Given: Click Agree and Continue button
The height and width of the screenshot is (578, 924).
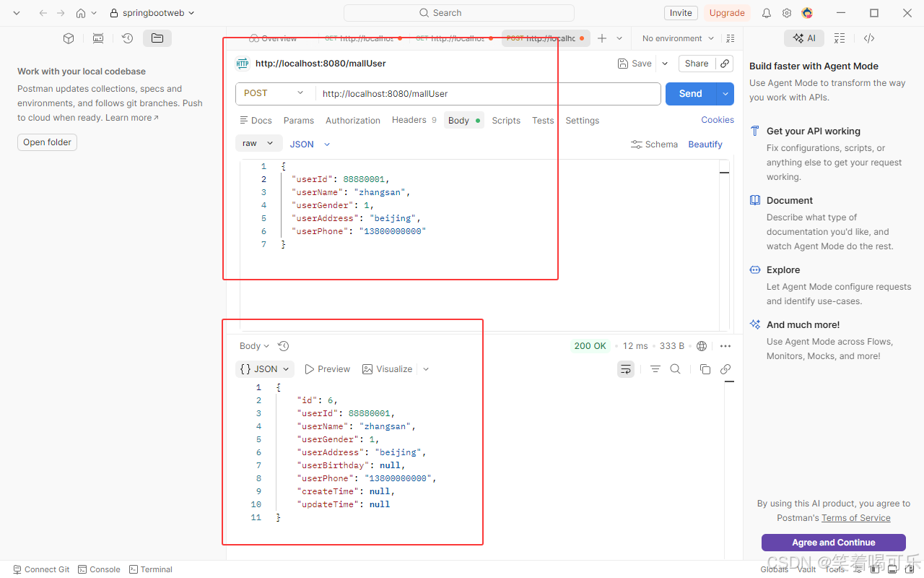Looking at the screenshot, I should pyautogui.click(x=834, y=543).
